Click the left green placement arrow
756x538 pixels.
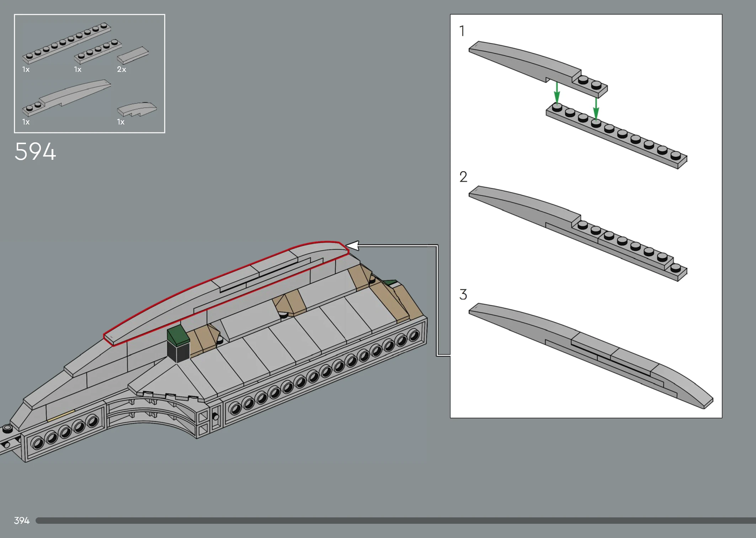point(557,93)
